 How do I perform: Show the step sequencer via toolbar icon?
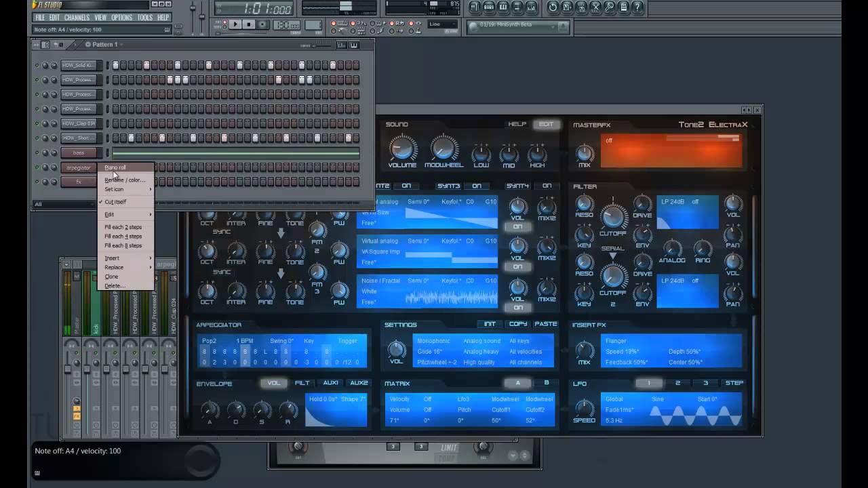(489, 7)
